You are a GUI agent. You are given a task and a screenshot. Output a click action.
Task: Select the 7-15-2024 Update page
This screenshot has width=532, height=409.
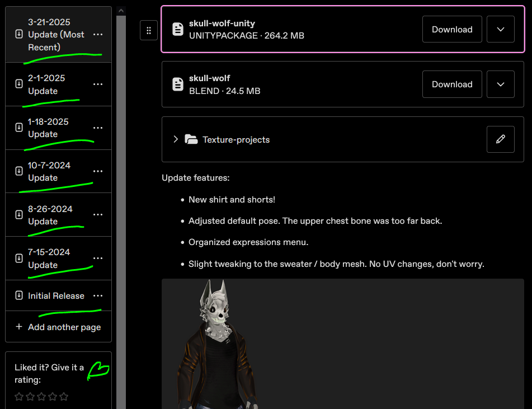pyautogui.click(x=58, y=258)
